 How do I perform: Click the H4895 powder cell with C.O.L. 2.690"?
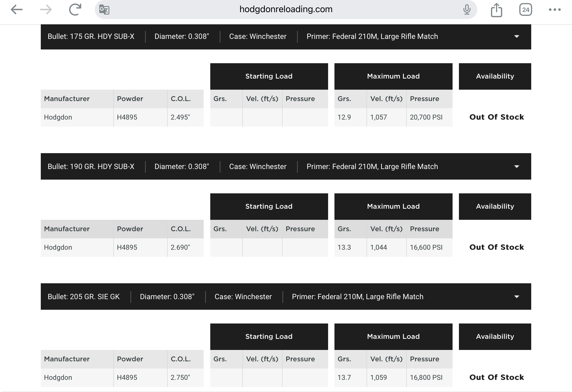point(127,247)
